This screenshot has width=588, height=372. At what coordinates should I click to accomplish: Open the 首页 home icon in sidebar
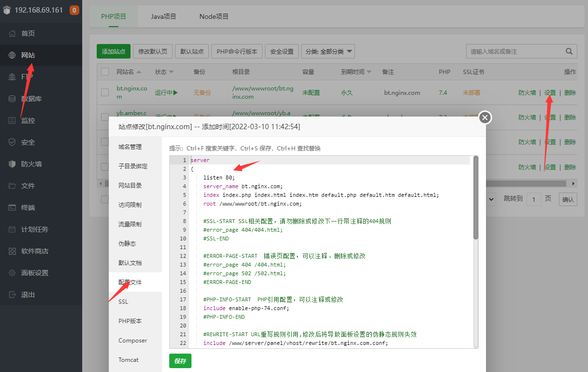[12, 33]
